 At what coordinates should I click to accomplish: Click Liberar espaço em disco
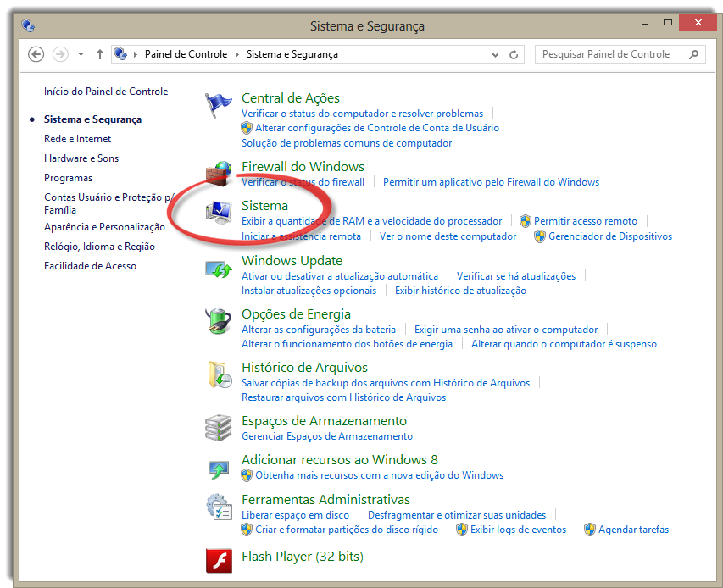point(295,515)
